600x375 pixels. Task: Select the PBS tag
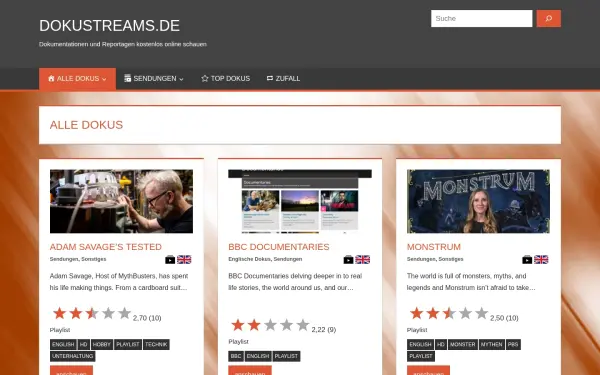point(513,344)
